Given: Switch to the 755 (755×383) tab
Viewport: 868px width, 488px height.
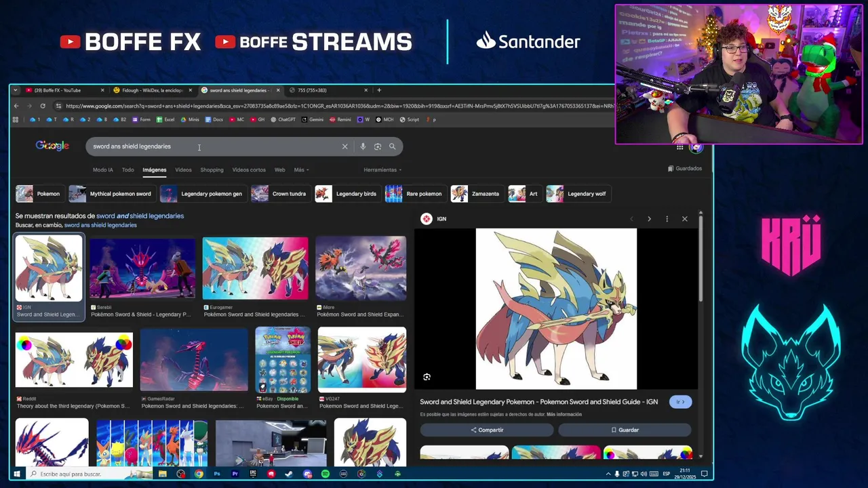Looking at the screenshot, I should [x=328, y=90].
